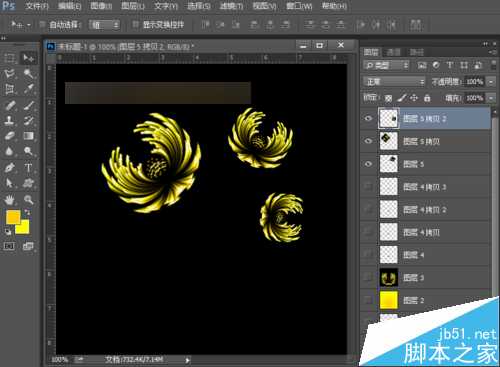Select the Horizontal Type tool
Image resolution: width=500 pixels, height=367 pixels.
[x=28, y=167]
